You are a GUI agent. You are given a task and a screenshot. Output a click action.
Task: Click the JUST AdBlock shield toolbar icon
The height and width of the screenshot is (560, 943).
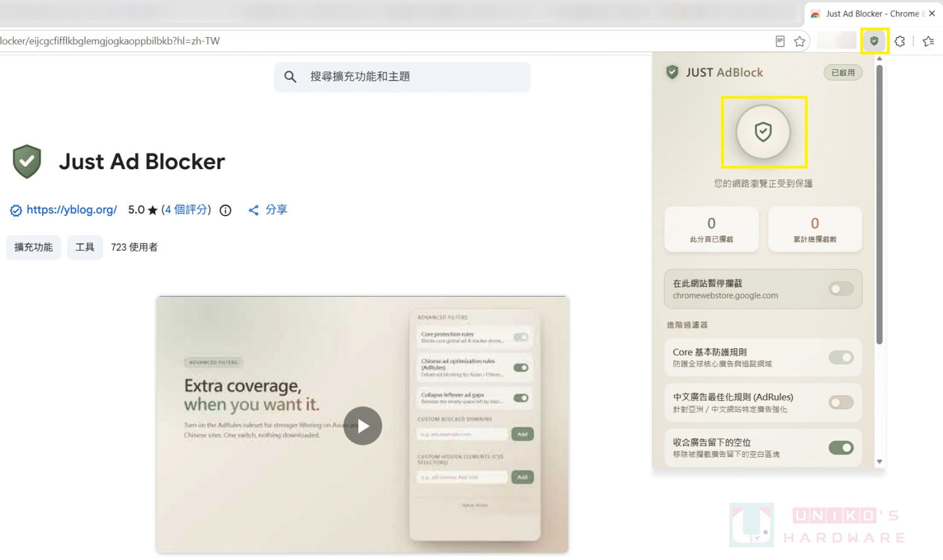(874, 41)
